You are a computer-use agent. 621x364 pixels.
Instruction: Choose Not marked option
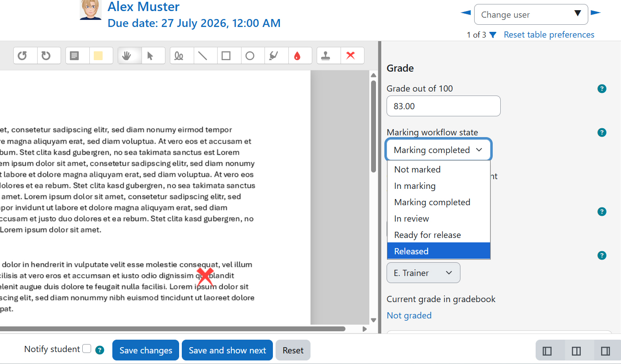[x=438, y=169]
